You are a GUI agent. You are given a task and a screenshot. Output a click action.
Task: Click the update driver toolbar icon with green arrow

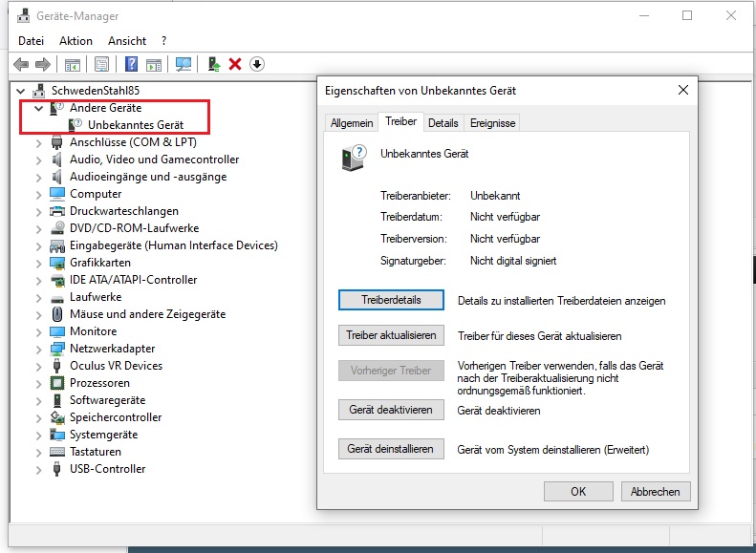pos(214,64)
